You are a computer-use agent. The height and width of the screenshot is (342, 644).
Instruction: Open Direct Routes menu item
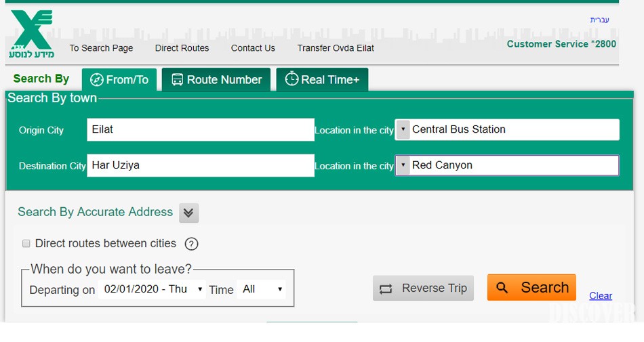tap(182, 48)
